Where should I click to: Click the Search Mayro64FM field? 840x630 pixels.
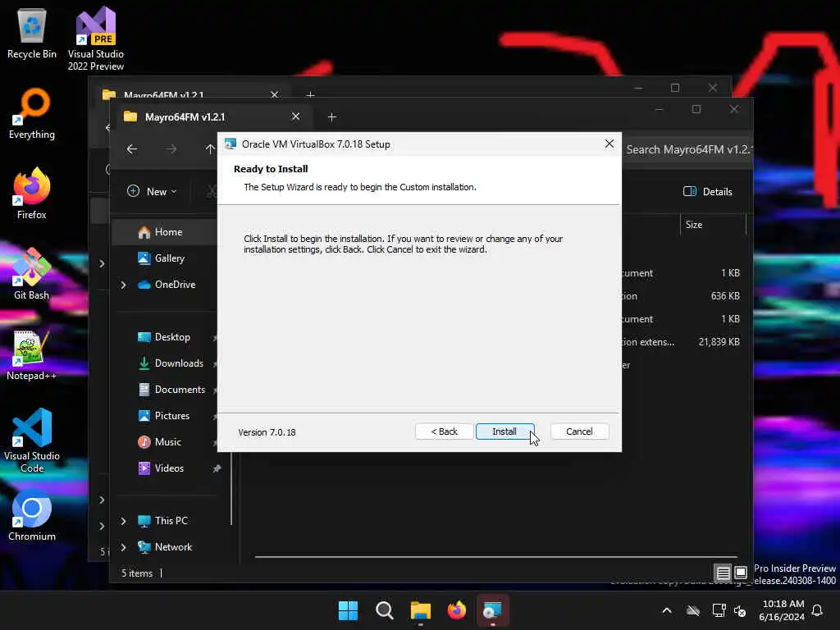pyautogui.click(x=688, y=149)
